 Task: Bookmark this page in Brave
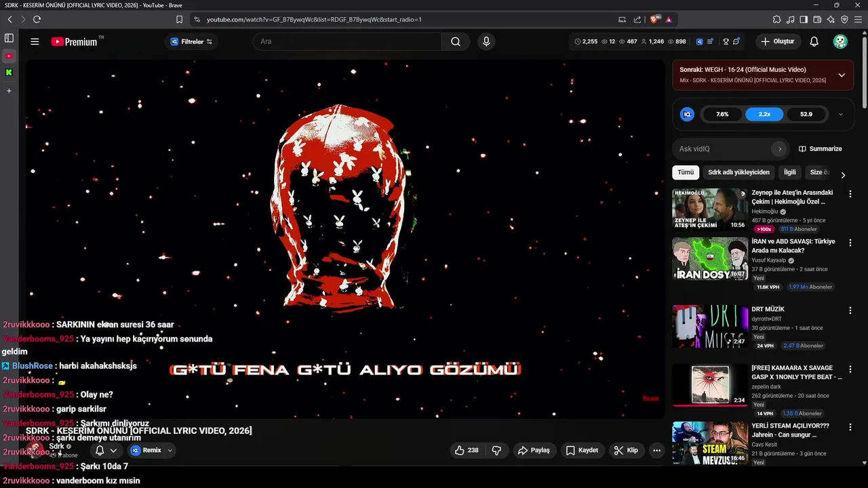tap(179, 19)
